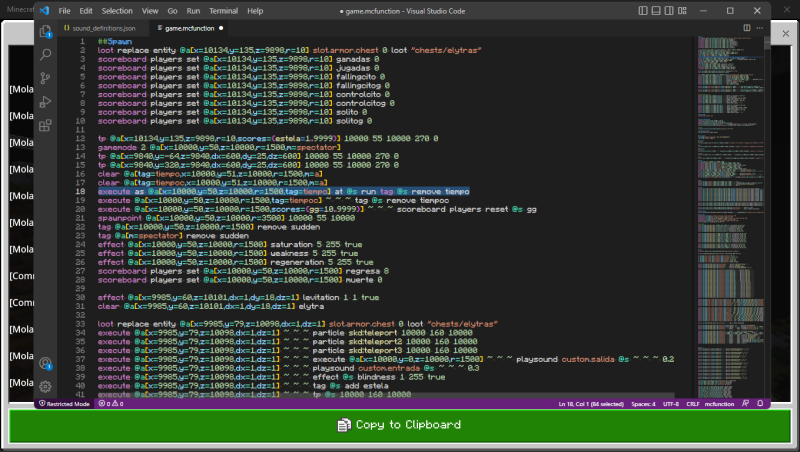Viewport: 800px width, 452px height.
Task: Open the Source Control view
Action: (x=46, y=79)
